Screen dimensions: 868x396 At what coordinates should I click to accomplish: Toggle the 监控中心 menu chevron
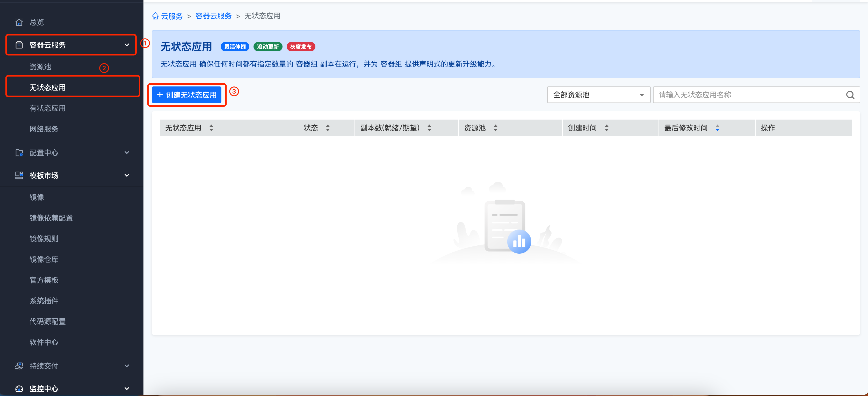[127, 388]
